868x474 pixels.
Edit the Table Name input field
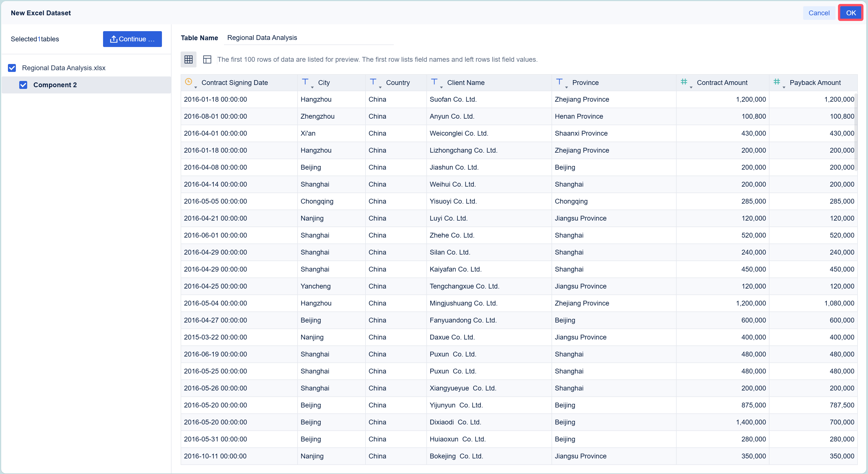click(309, 38)
